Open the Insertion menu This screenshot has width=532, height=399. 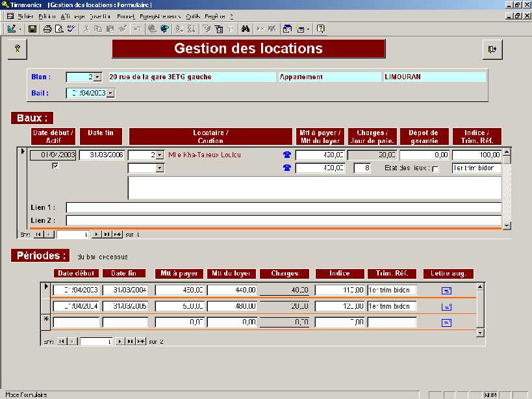pos(100,16)
